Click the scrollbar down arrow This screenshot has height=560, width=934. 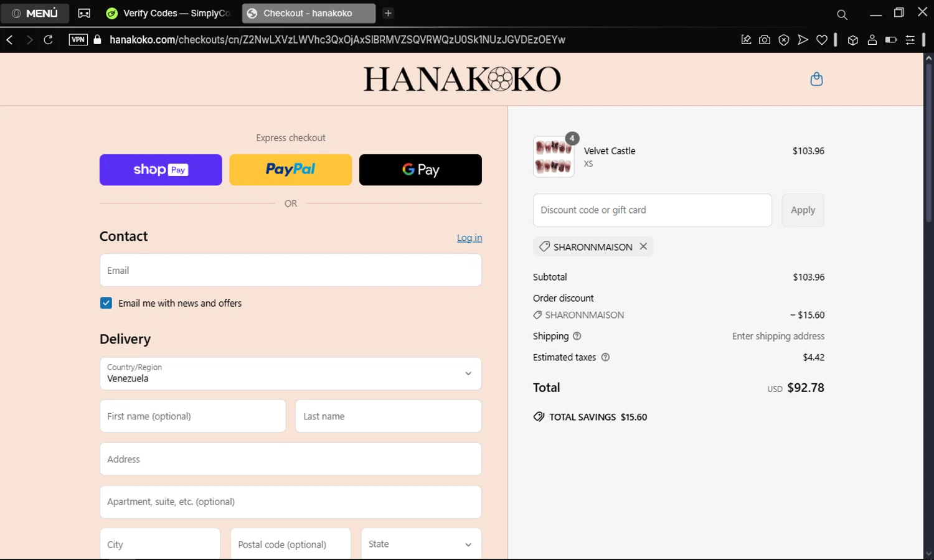click(928, 554)
